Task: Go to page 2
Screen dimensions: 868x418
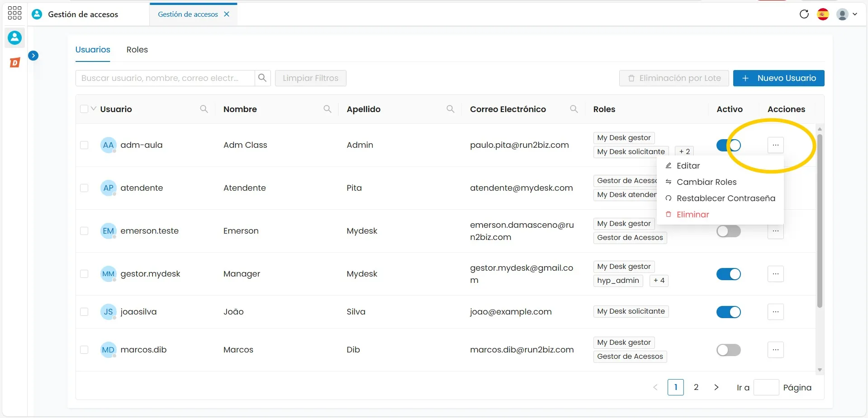Action: pyautogui.click(x=696, y=387)
